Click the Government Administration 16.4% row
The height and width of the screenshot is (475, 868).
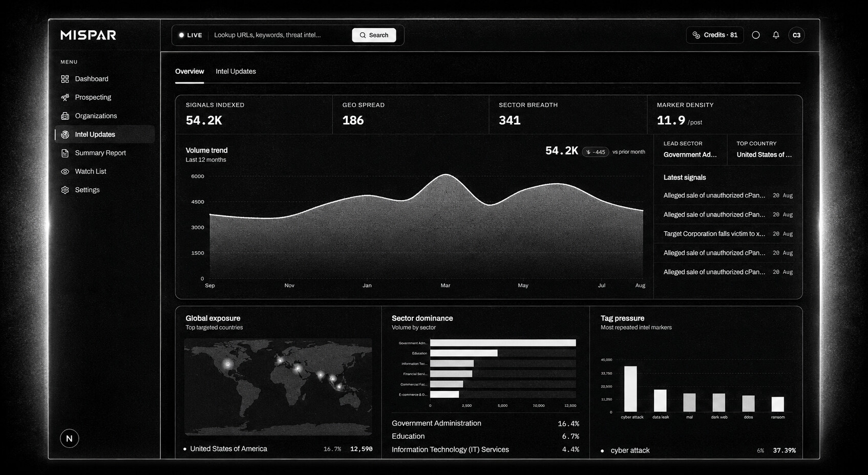[485, 423]
